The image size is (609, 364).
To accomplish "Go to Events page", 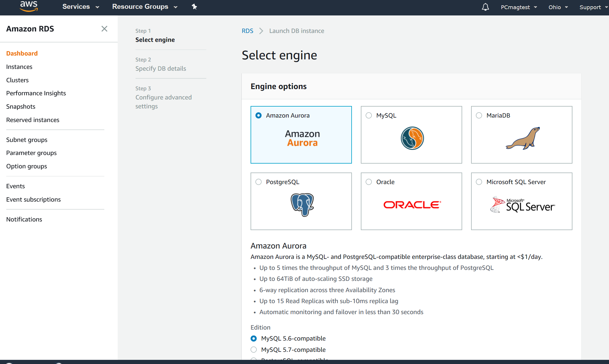I will tap(15, 186).
